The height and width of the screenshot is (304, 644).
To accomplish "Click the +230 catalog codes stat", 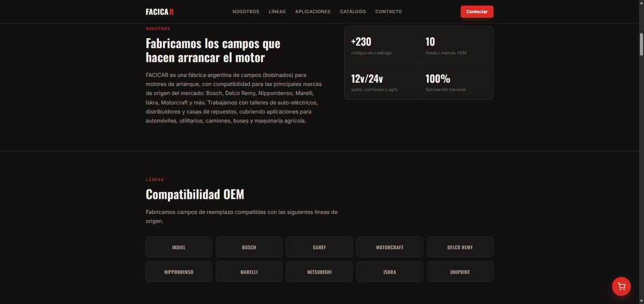I will point(382,45).
